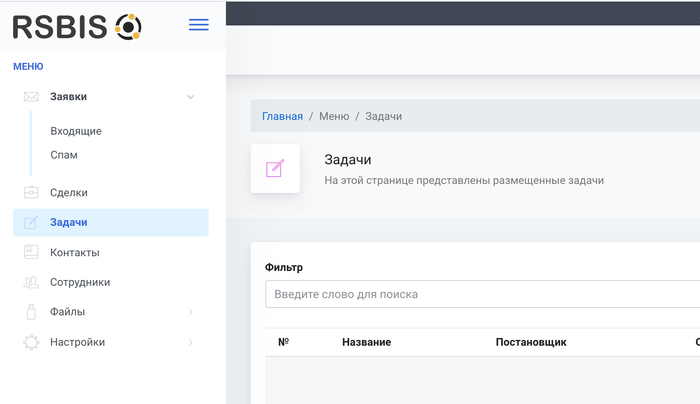Viewport: 700px width, 404px height.
Task: Click the pink Задачи page header icon
Action: coord(275,168)
